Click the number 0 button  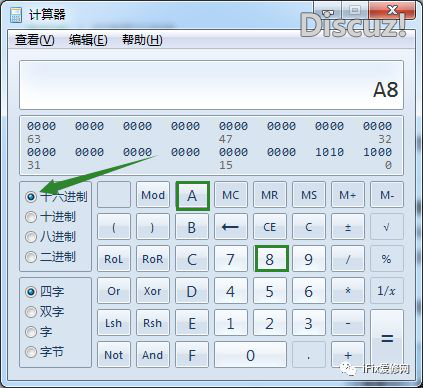click(250, 355)
